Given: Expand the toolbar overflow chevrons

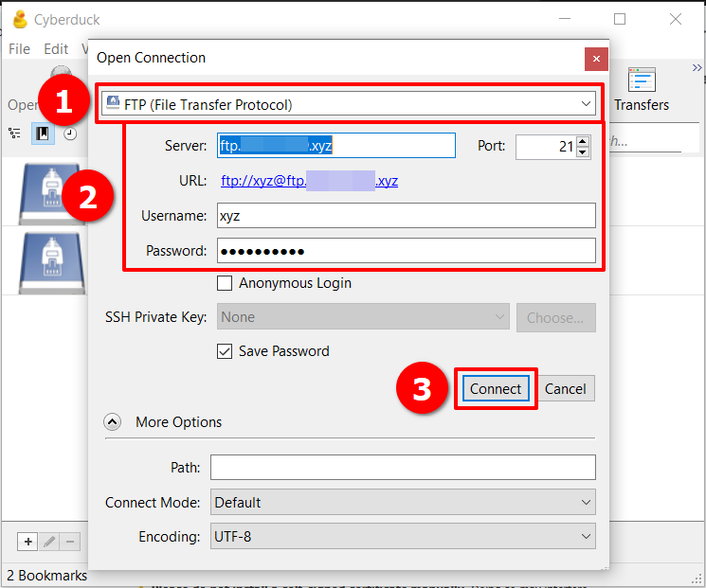Looking at the screenshot, I should (697, 68).
